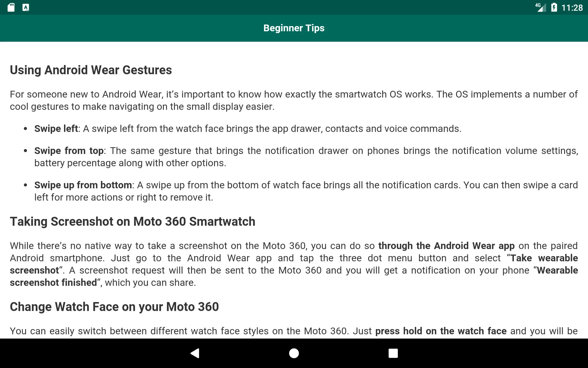Tap the Beginner Tips header title
This screenshot has height=368, width=588.
pos(294,28)
